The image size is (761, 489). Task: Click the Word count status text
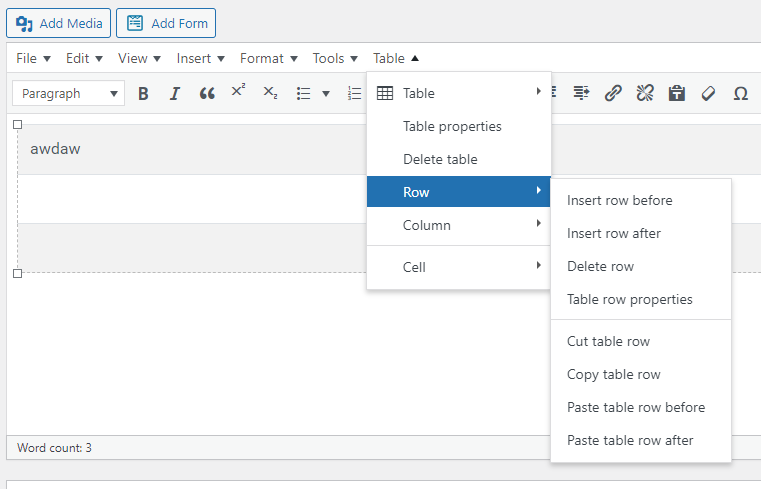click(x=54, y=447)
